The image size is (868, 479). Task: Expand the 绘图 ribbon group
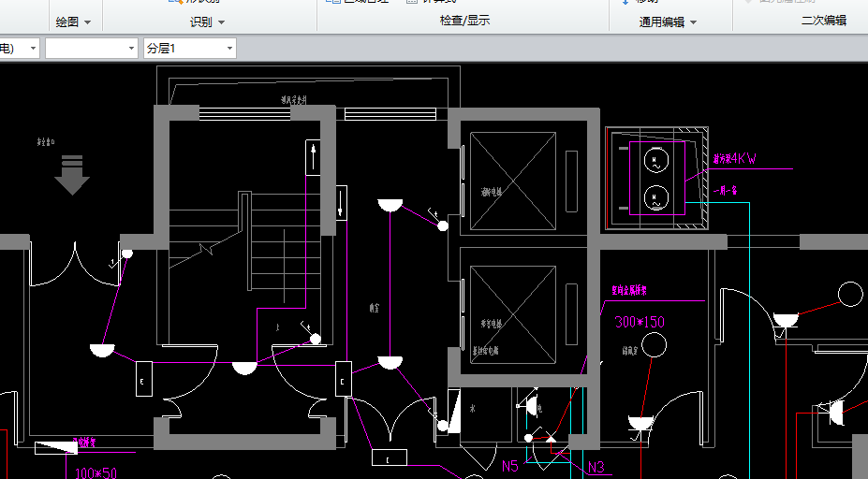tap(72, 22)
